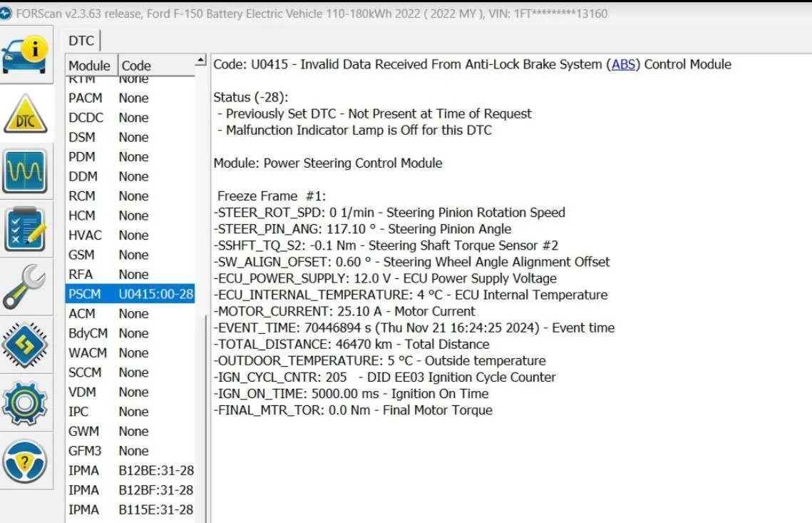
Task: Open the DTC trouble codes section icon
Action: pos(25,113)
